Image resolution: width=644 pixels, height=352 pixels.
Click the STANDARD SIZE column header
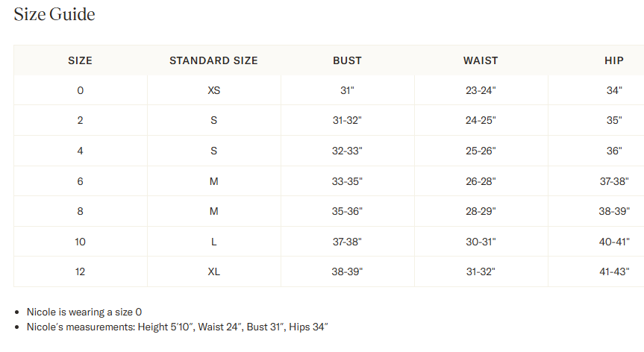213,60
